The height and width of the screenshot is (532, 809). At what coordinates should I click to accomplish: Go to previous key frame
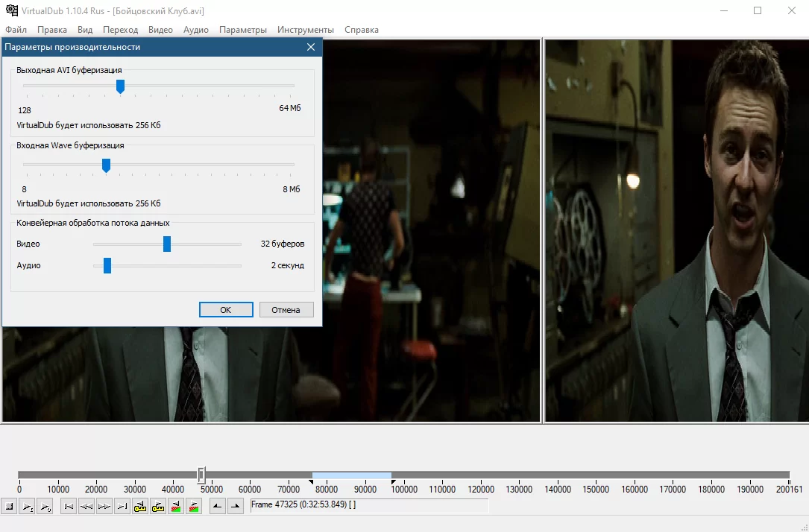pos(140,507)
